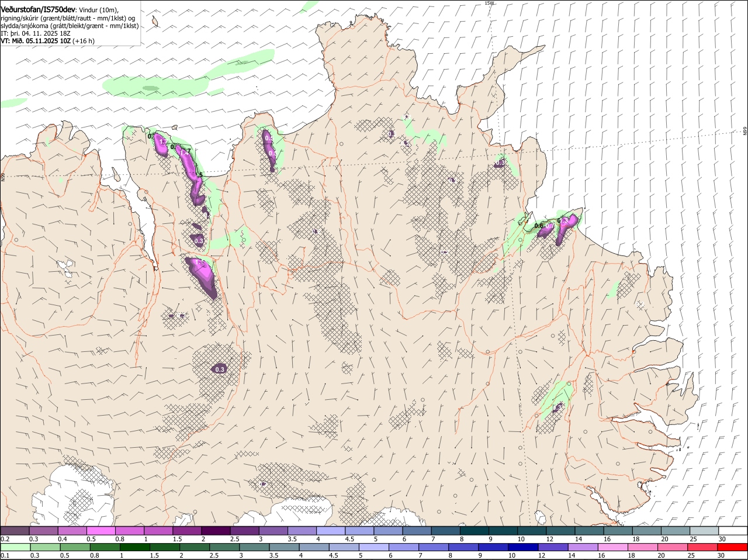Select the 12 swatch in the upper legend row
The height and width of the screenshot is (560, 748).
pyautogui.click(x=560, y=531)
